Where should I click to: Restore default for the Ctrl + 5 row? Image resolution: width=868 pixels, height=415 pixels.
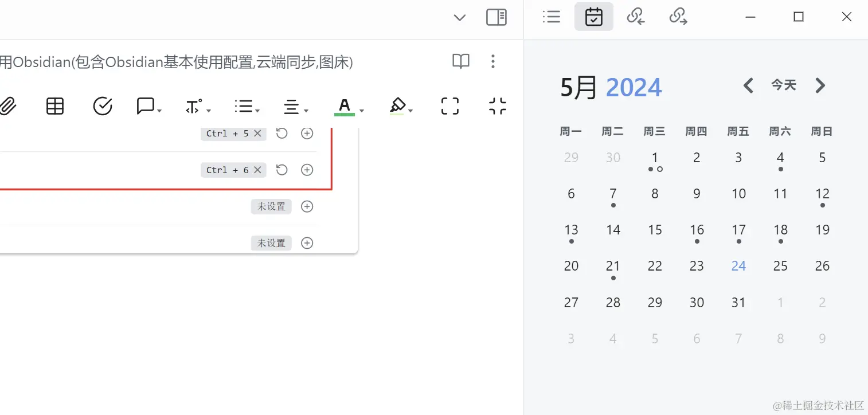click(x=281, y=134)
